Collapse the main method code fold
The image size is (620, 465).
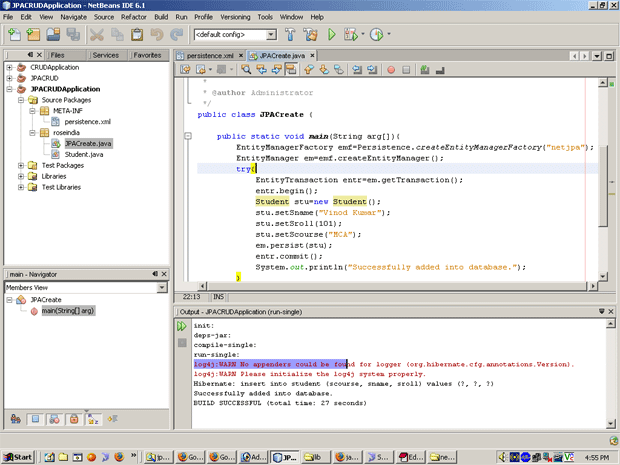pyautogui.click(x=188, y=136)
